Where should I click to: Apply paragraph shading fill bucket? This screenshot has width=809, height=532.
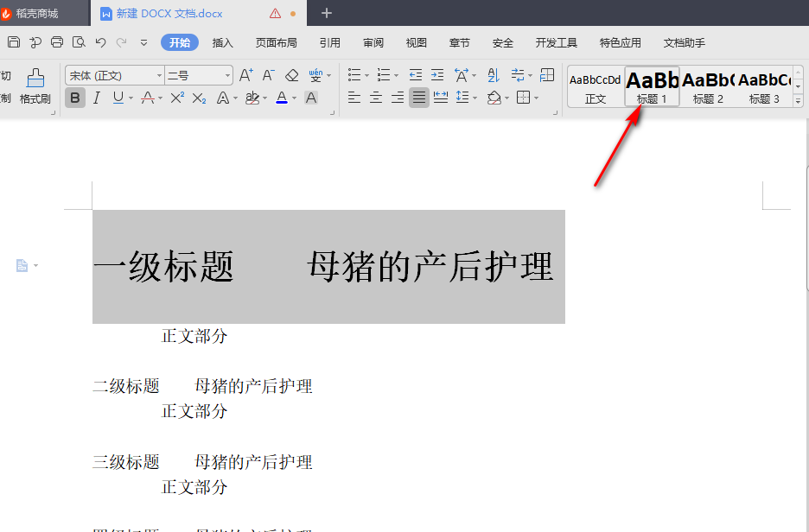tap(494, 98)
